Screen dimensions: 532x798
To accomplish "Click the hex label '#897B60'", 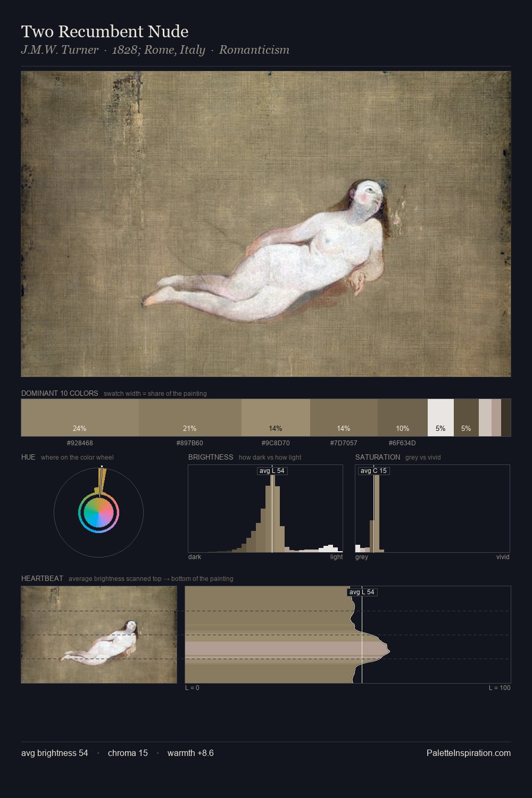I will click(190, 443).
